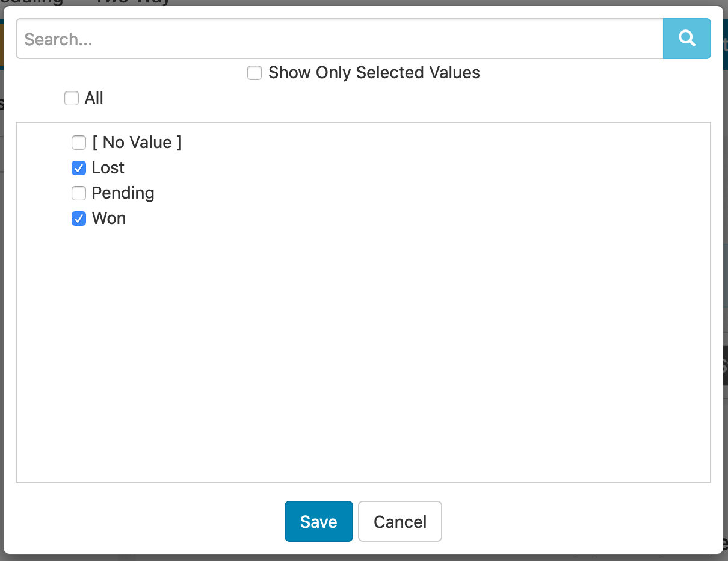
Task: Enable the Show Only Selected Values checkbox
Action: coord(254,73)
